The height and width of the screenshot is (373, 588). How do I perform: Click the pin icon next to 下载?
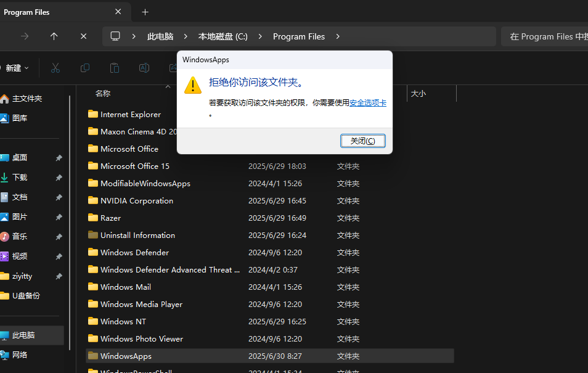(x=59, y=178)
